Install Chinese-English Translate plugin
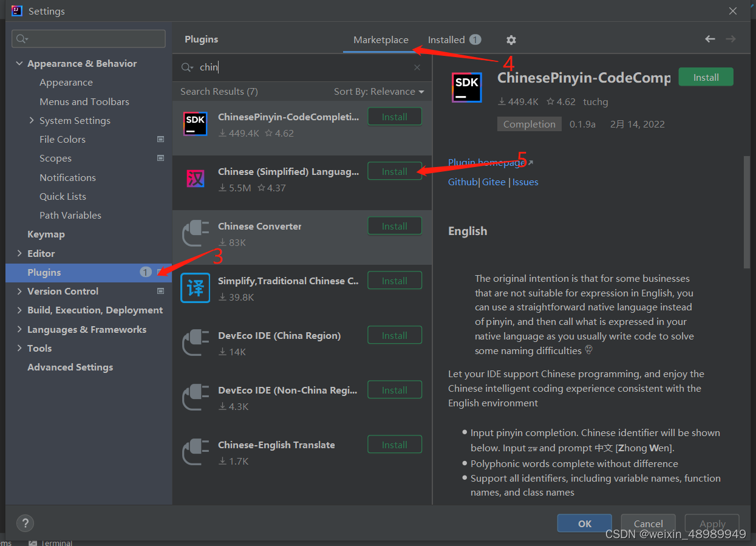Image resolution: width=756 pixels, height=546 pixels. tap(395, 445)
